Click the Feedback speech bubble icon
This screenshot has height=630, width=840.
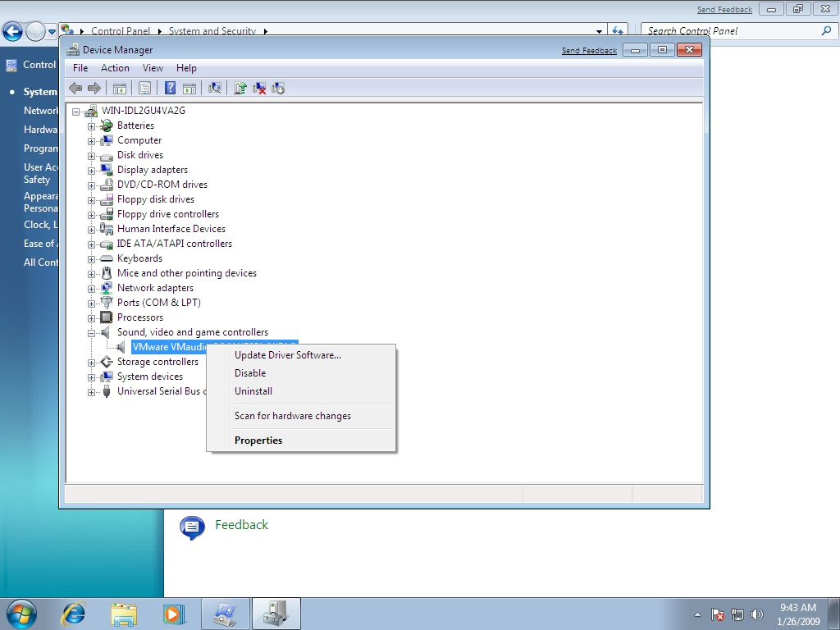(192, 527)
